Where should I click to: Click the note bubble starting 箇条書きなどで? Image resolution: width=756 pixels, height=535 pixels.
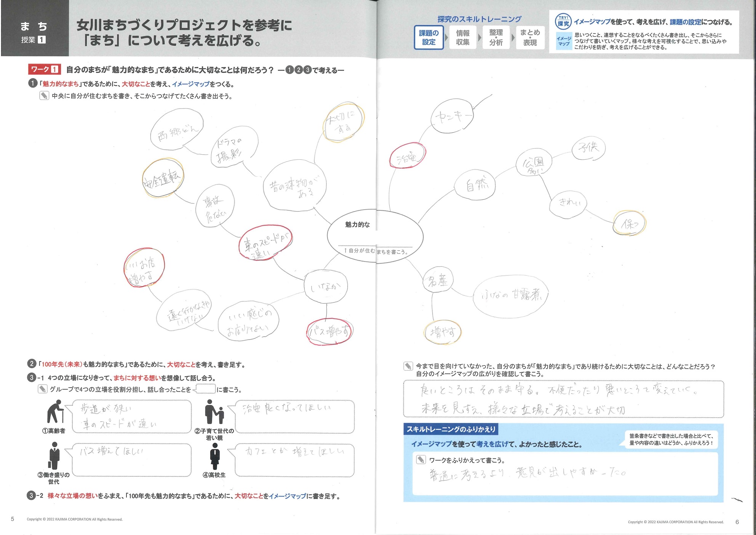(x=671, y=439)
